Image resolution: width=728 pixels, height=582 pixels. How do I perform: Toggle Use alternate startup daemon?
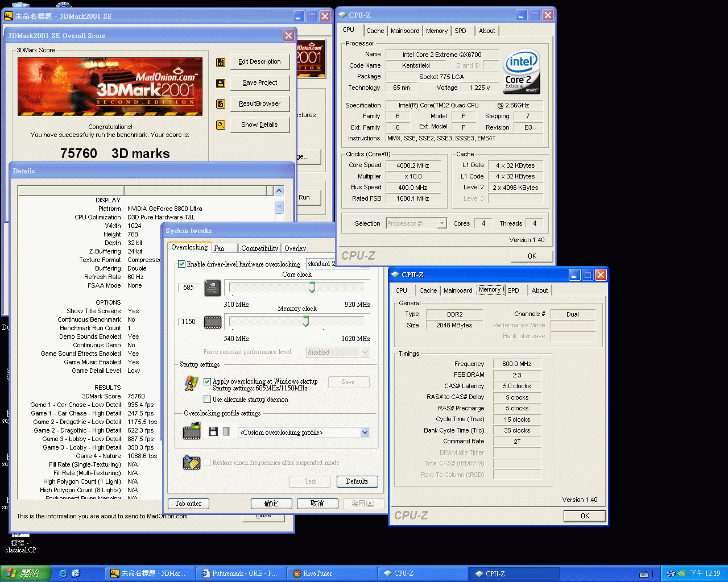207,400
